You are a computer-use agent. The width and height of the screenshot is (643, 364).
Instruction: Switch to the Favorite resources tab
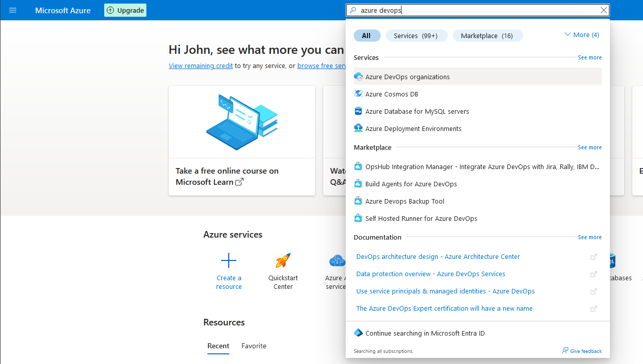[254, 346]
